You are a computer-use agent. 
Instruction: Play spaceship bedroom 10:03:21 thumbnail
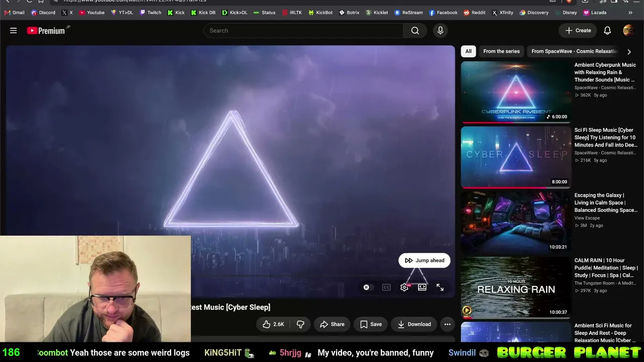coord(516,222)
